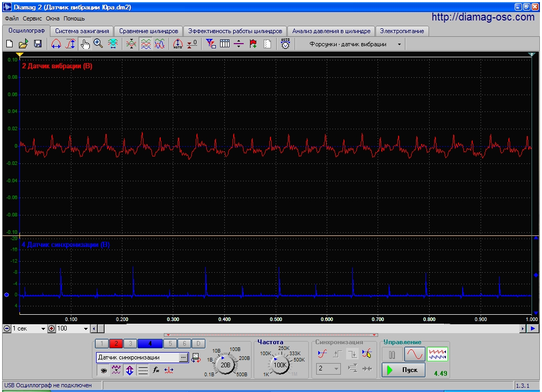Image resolution: width=542 pixels, height=392 pixels.
Task: Select falling edge trigger icon
Action: [352, 354]
